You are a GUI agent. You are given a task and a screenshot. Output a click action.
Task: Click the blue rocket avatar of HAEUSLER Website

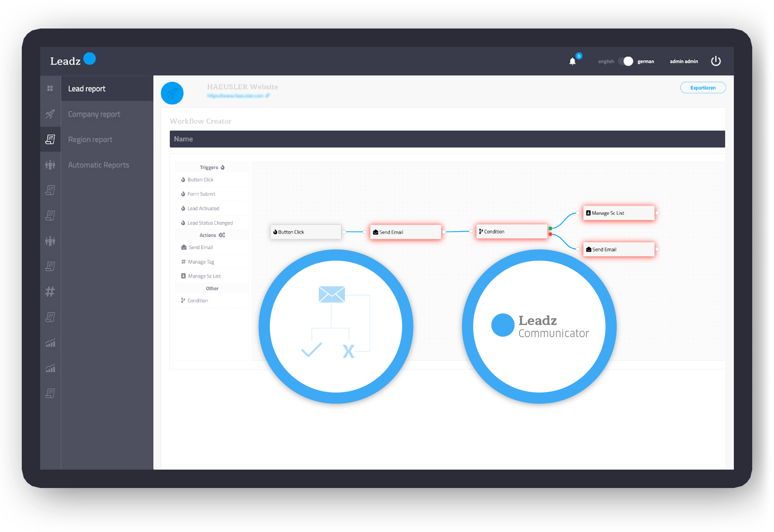tap(172, 93)
